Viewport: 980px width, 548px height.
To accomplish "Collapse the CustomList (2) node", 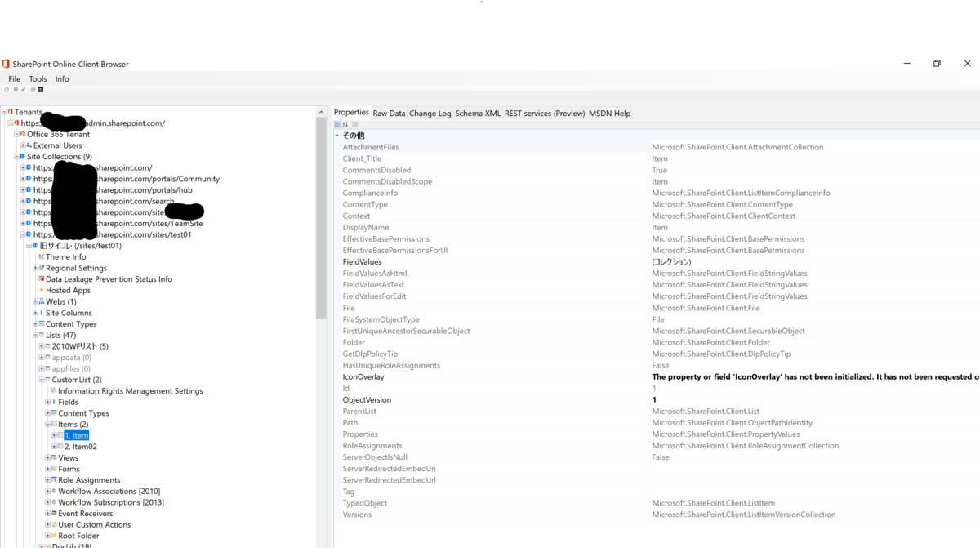I will (42, 380).
